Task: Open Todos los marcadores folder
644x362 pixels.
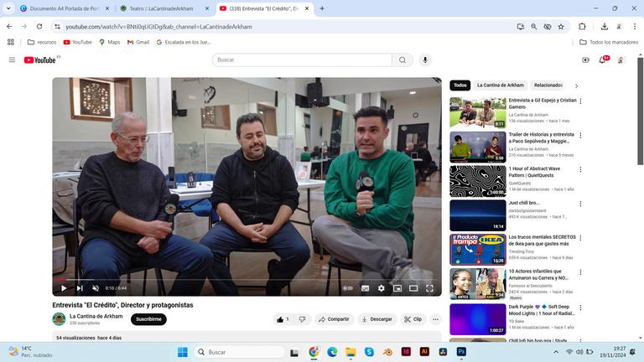Action: [609, 42]
